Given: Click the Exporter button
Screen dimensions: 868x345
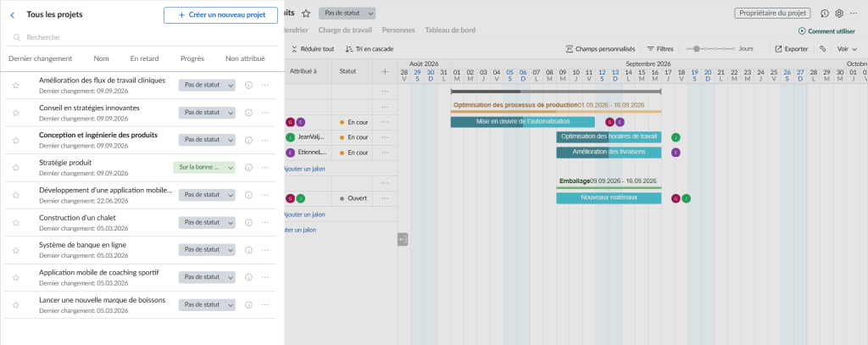Looking at the screenshot, I should pyautogui.click(x=792, y=48).
